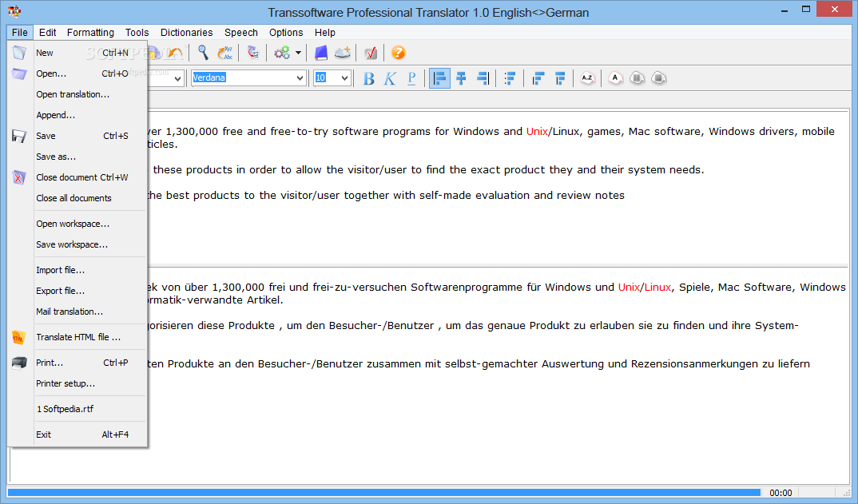Click the gears options icon
The image size is (858, 504).
pyautogui.click(x=282, y=53)
